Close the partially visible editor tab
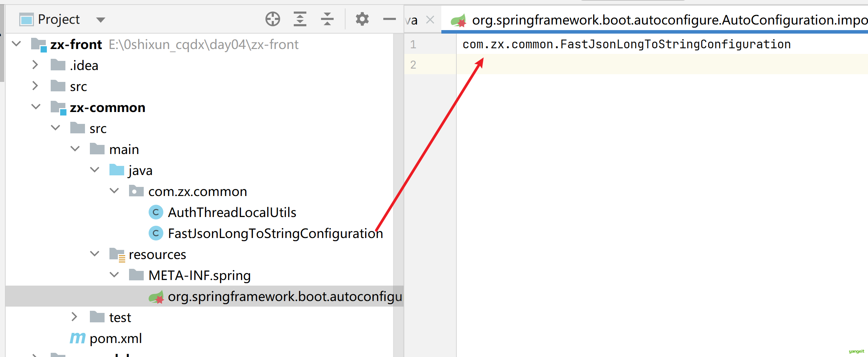The image size is (868, 357). click(430, 20)
